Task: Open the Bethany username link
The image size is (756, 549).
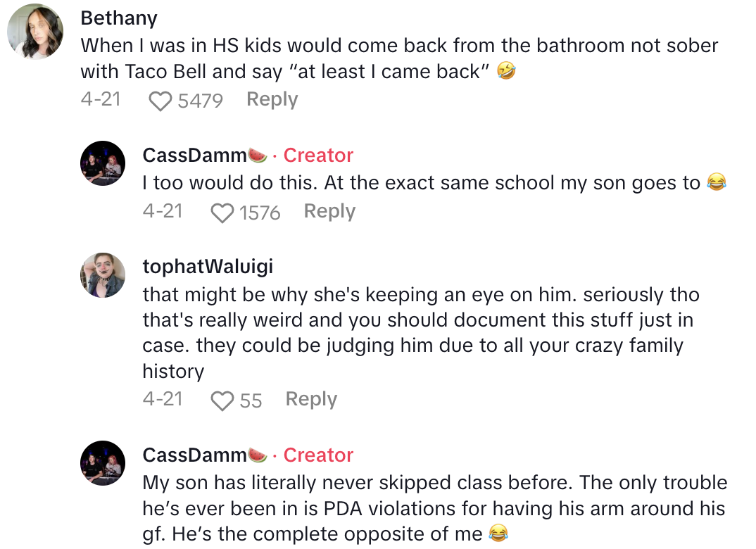Action: 119,18
